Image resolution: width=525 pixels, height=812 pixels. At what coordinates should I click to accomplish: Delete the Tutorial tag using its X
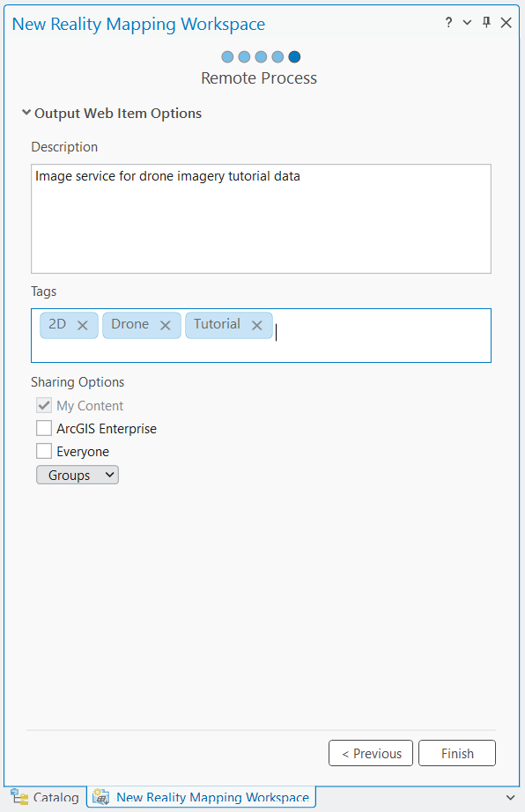point(257,325)
